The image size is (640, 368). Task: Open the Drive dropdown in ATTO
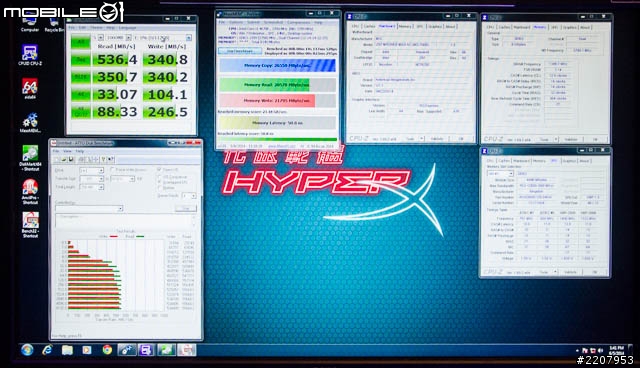coord(91,170)
